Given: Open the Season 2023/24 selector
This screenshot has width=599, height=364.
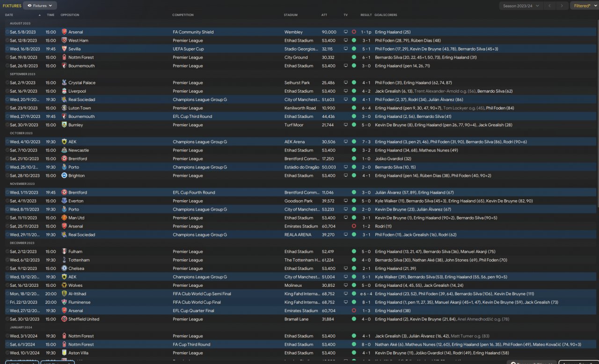Looking at the screenshot, I should 520,6.
